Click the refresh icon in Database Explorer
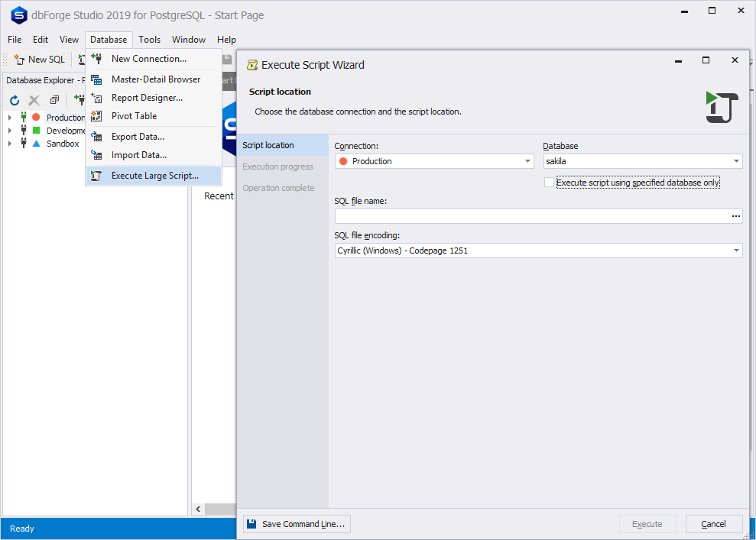The image size is (756, 540). 15,100
